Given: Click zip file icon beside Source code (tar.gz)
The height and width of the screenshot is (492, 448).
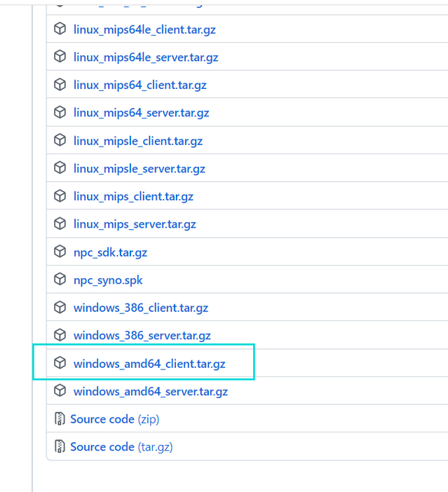Looking at the screenshot, I should click(60, 446).
